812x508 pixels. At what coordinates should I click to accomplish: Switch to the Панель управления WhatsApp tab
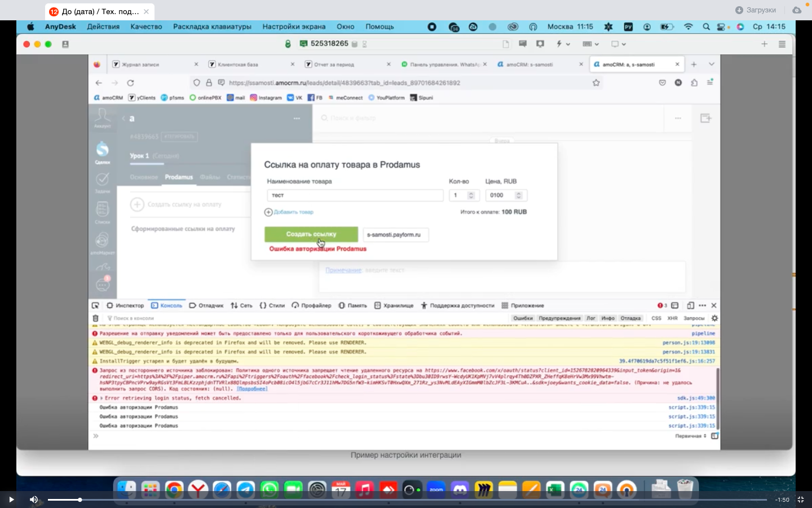(443, 64)
